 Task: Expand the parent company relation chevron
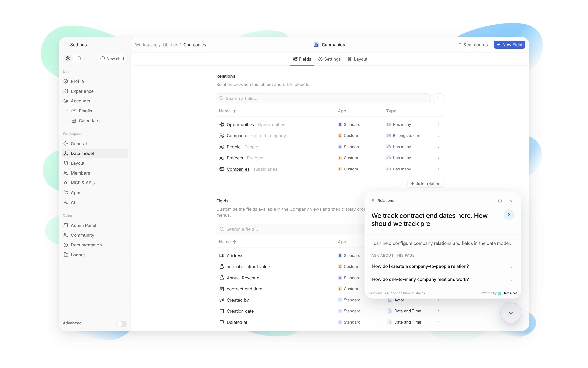click(x=438, y=136)
